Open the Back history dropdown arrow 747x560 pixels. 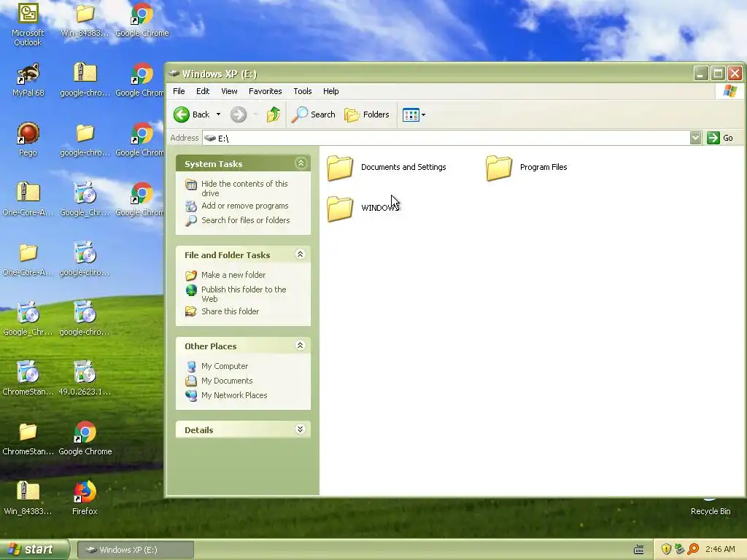pos(218,114)
